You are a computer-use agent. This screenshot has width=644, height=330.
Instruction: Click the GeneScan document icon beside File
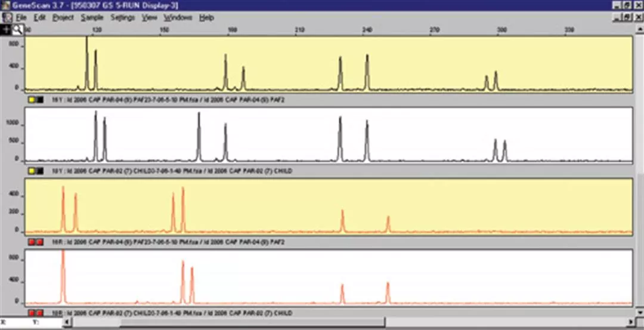point(7,17)
